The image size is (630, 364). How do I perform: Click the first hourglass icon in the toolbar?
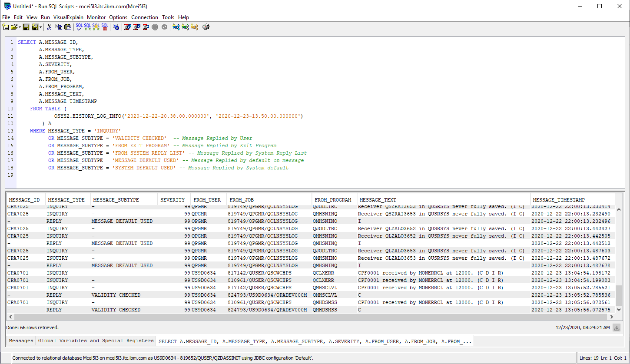pyautogui.click(x=128, y=27)
